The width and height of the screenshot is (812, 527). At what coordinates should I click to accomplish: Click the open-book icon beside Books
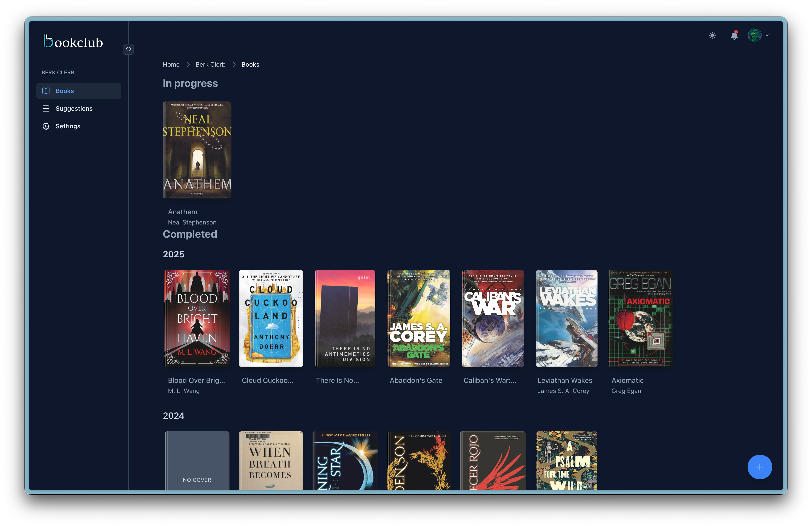tap(46, 91)
